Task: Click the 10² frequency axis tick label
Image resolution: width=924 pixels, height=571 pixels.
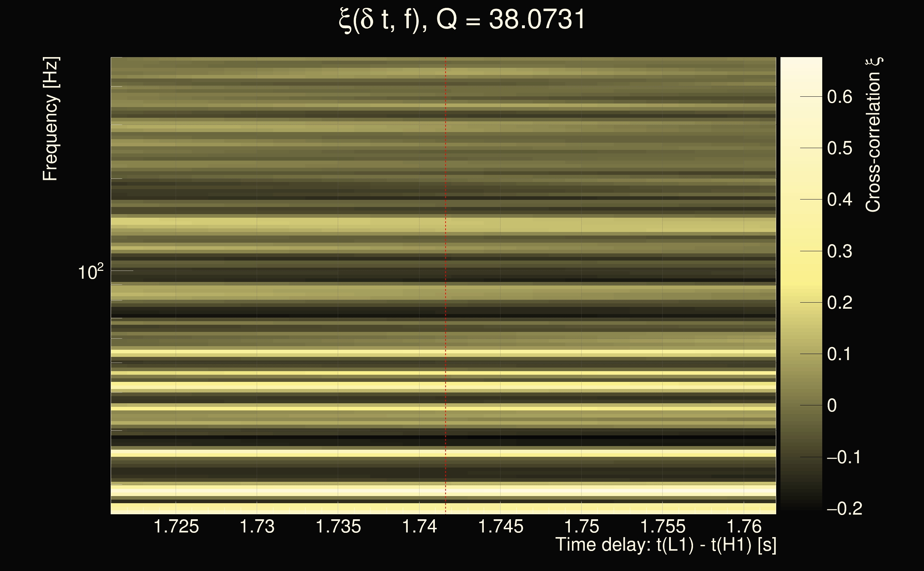Action: 90,272
